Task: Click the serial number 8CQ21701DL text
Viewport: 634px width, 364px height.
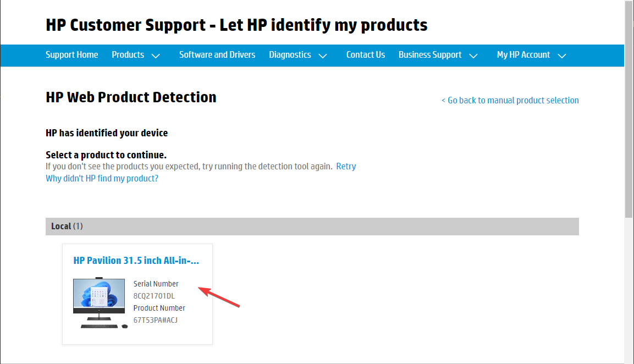Action: tap(154, 296)
